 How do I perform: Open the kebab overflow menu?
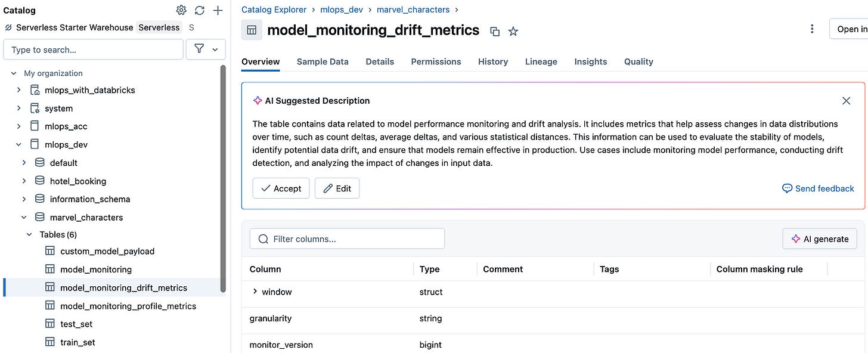812,29
